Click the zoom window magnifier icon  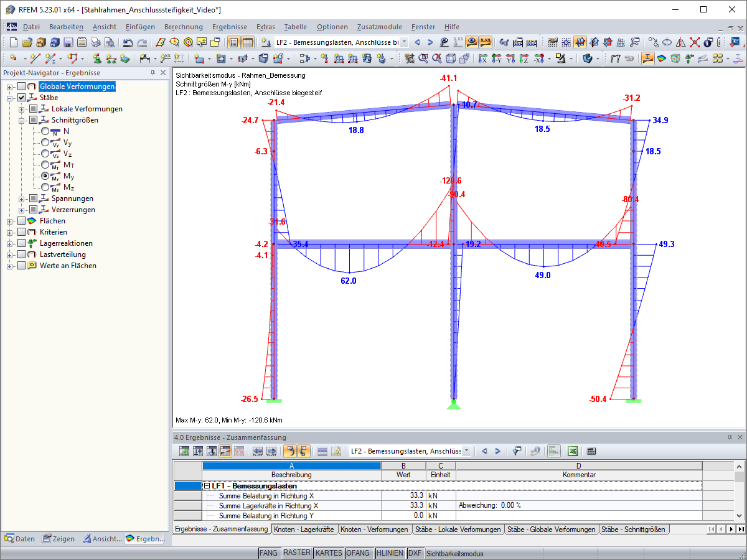pos(423,58)
